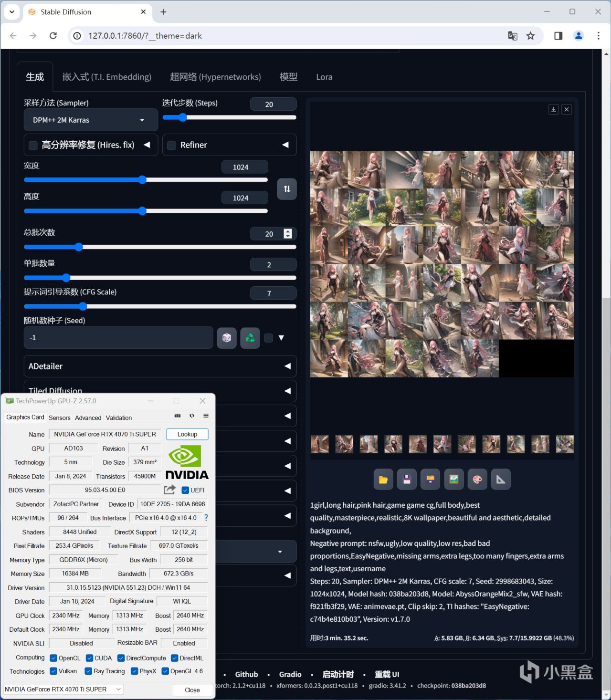Open tab search chevron in Chrome
Screen dimensions: 611x700
(x=12, y=12)
